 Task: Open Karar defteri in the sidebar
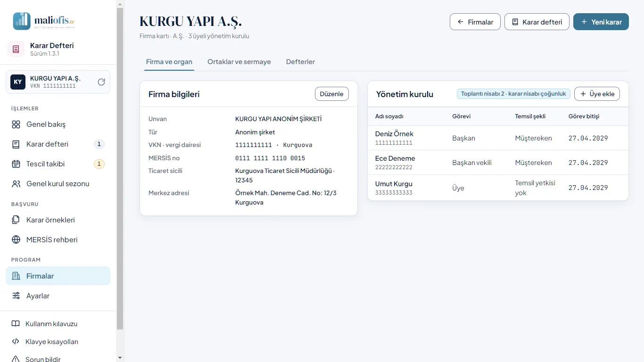click(x=58, y=144)
